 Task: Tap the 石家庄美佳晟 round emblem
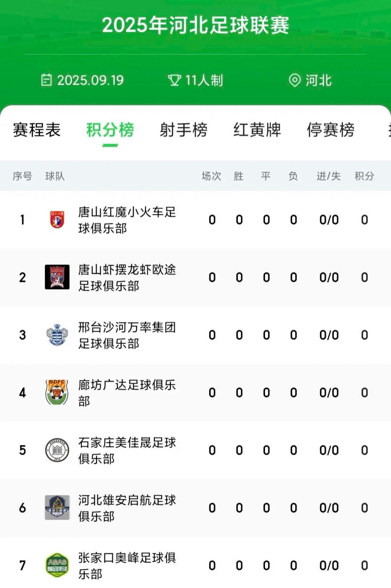click(x=57, y=450)
